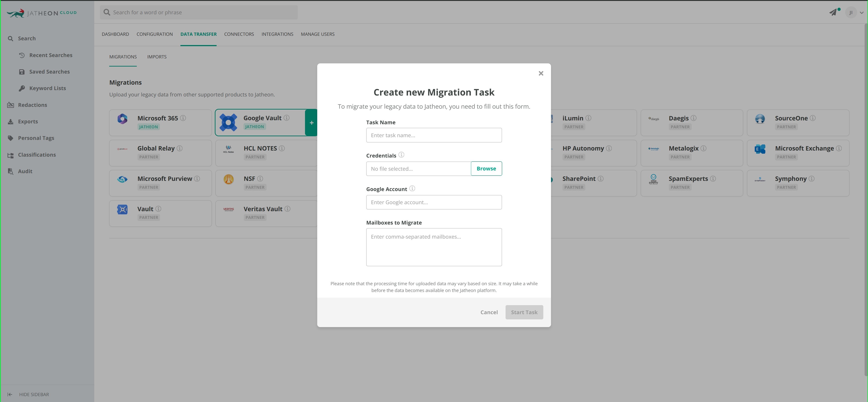Screen dimensions: 868x402
Task: Click the Microsoft Exchange logo icon
Action: pyautogui.click(x=760, y=149)
